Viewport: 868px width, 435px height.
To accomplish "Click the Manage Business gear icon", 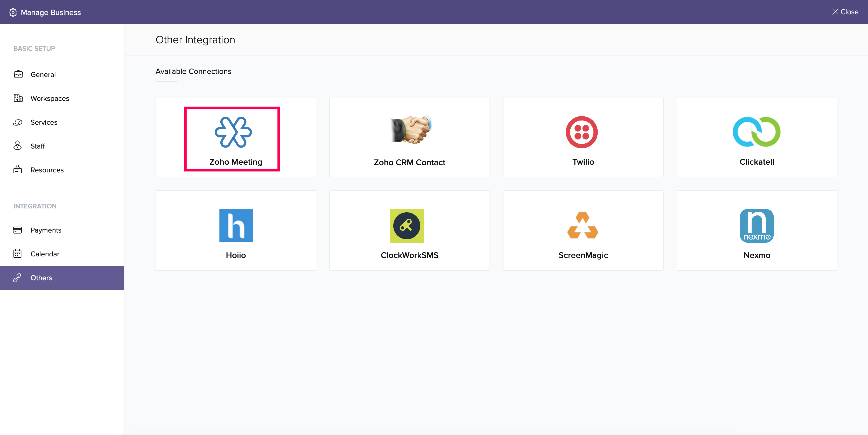I will 13,12.
